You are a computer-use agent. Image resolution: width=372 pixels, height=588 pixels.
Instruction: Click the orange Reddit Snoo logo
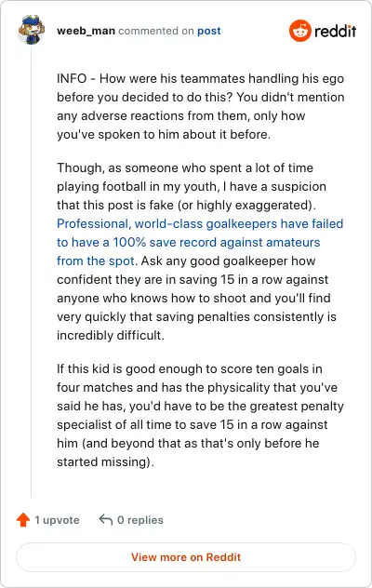pyautogui.click(x=300, y=31)
